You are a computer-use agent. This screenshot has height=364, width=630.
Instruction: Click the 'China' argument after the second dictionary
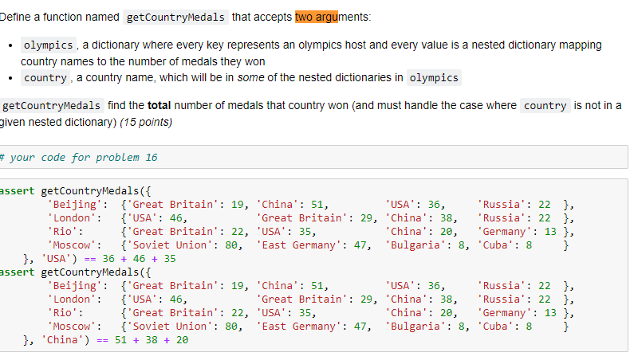(62, 340)
